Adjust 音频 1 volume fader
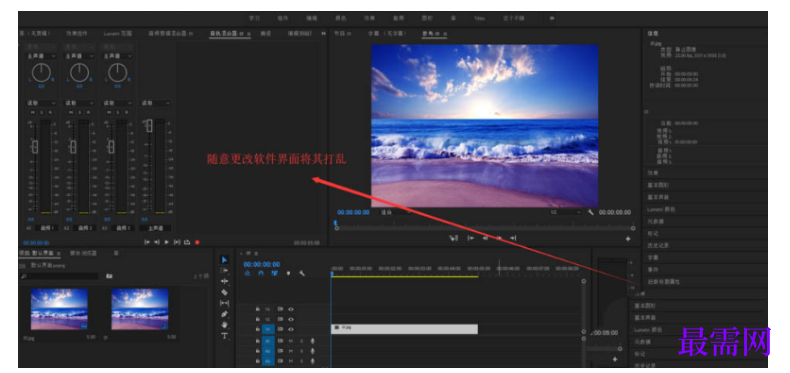790x373 pixels. (x=35, y=147)
